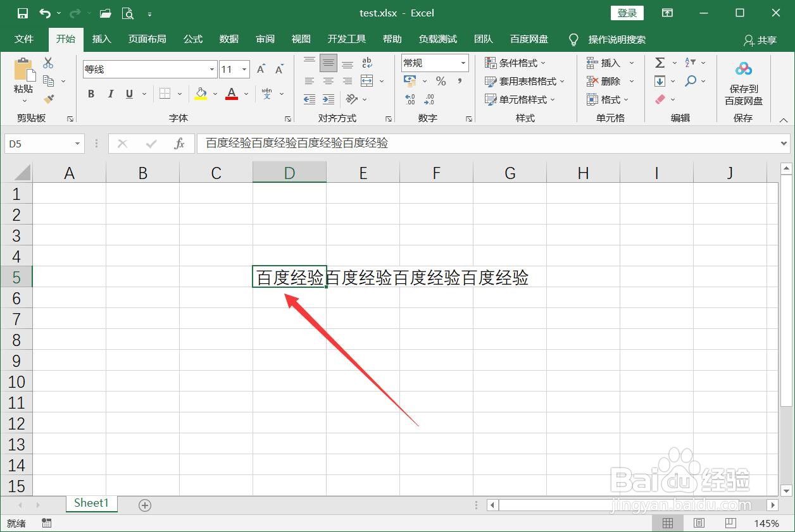
Task: Click the Merge and Center icon
Action: pyautogui.click(x=367, y=81)
